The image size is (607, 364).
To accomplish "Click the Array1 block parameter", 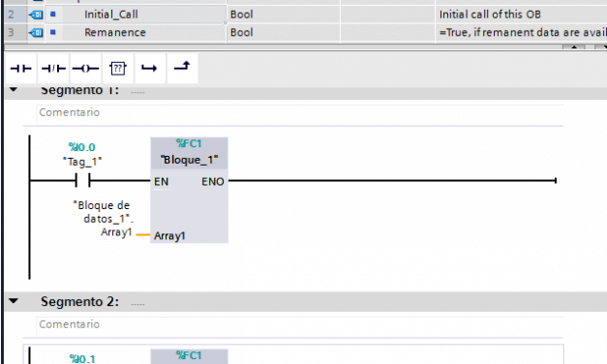I will pos(169,236).
